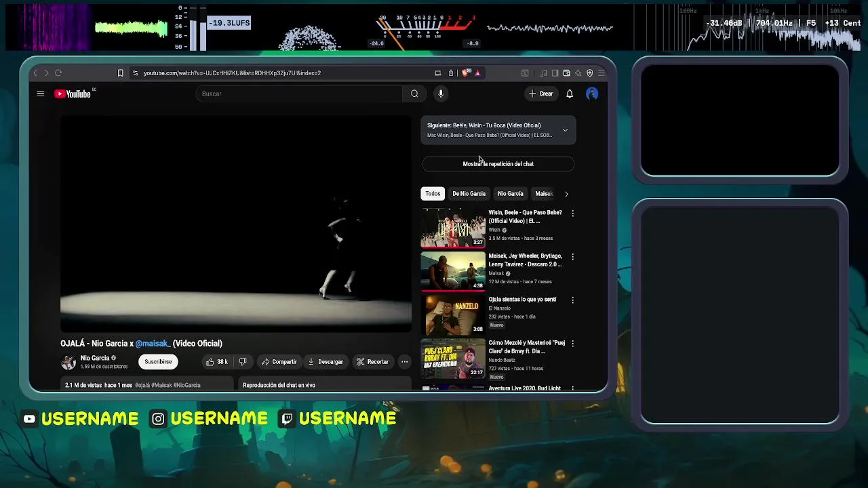The width and height of the screenshot is (868, 488).
Task: Open the Brave VPN shield icon
Action: click(590, 73)
